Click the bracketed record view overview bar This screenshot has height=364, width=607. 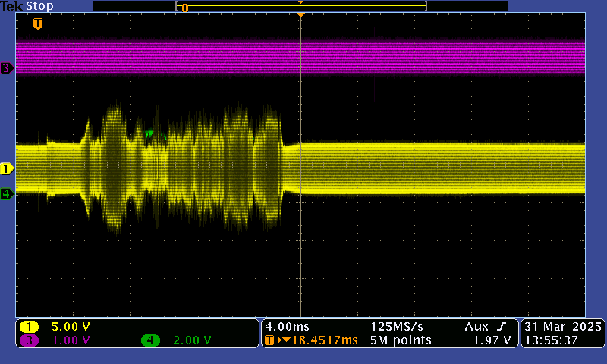pyautogui.click(x=301, y=6)
